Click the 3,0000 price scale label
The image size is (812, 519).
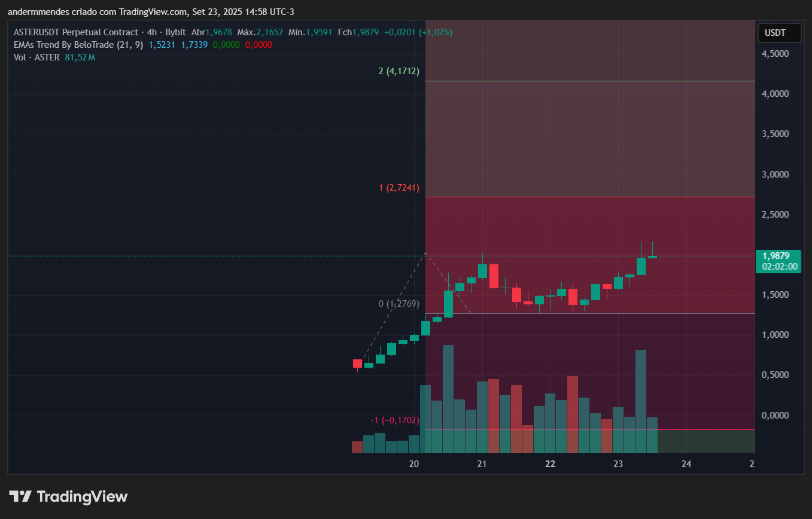pos(775,175)
